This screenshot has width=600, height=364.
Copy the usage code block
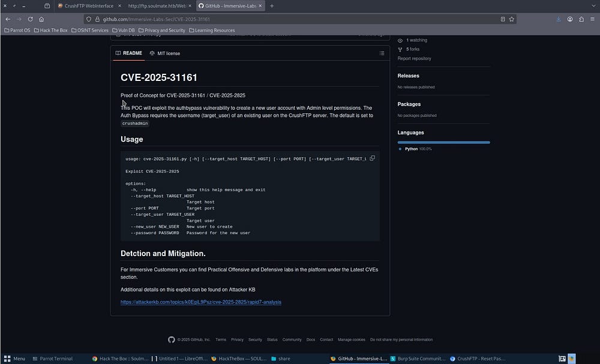click(373, 158)
